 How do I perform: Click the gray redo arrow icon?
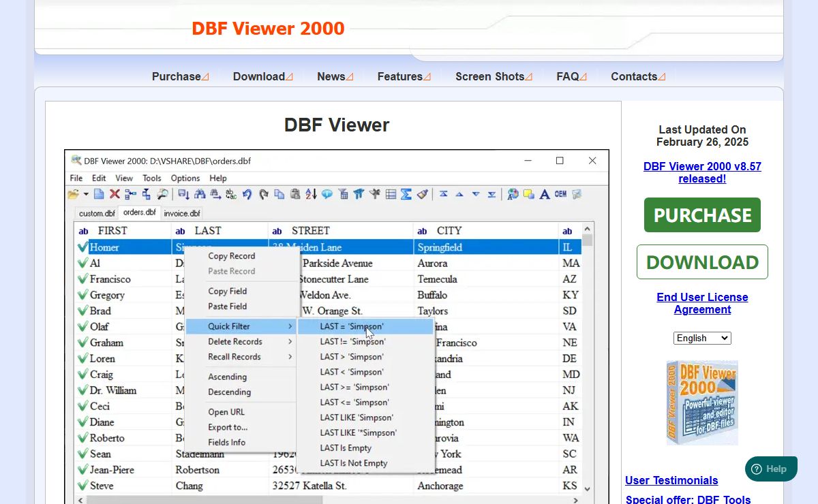pos(264,194)
